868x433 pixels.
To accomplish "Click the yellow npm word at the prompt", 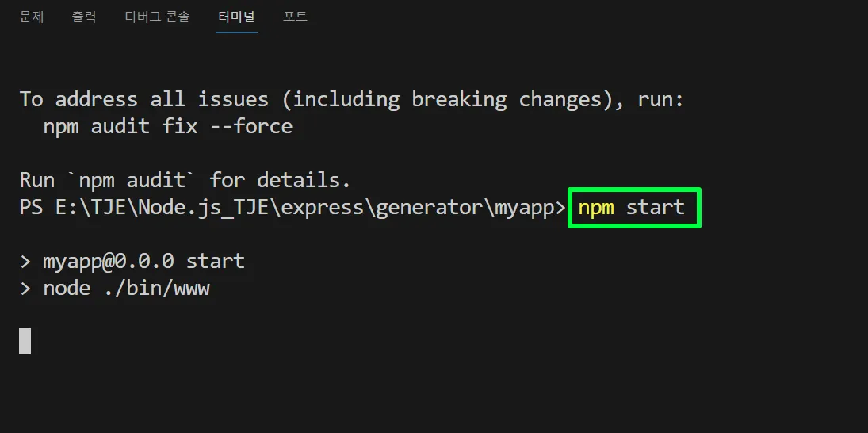I will [x=596, y=208].
